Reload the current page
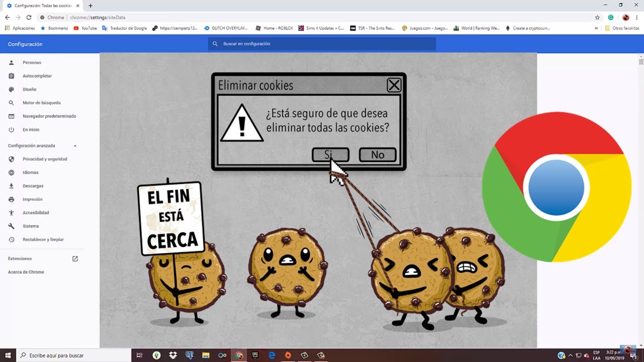Image resolution: width=644 pixels, height=362 pixels. coord(29,18)
